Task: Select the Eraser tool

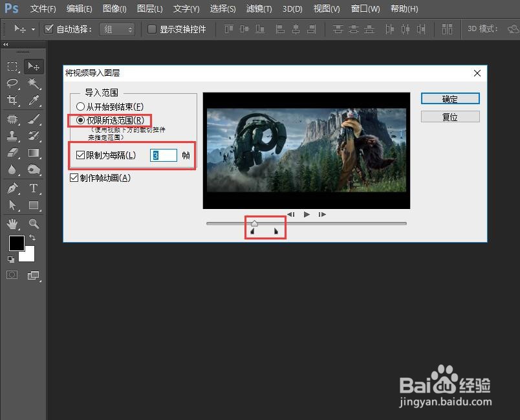Action: coord(12,153)
